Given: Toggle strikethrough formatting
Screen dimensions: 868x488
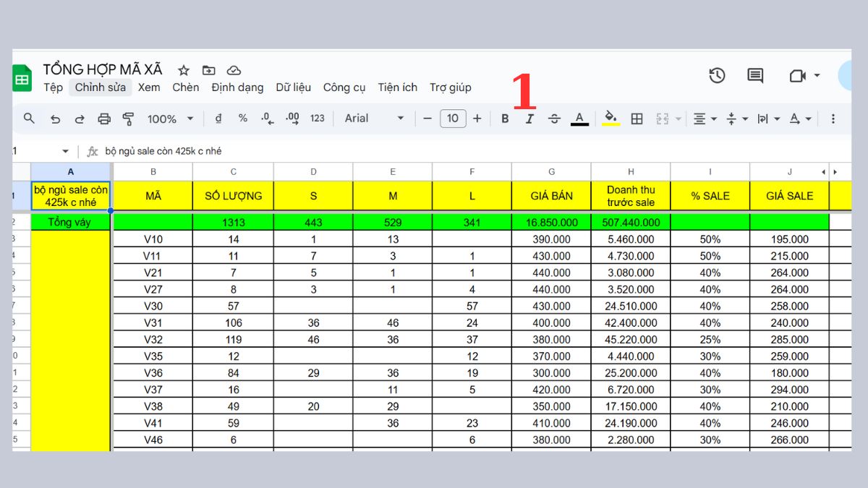Looking at the screenshot, I should [x=554, y=119].
